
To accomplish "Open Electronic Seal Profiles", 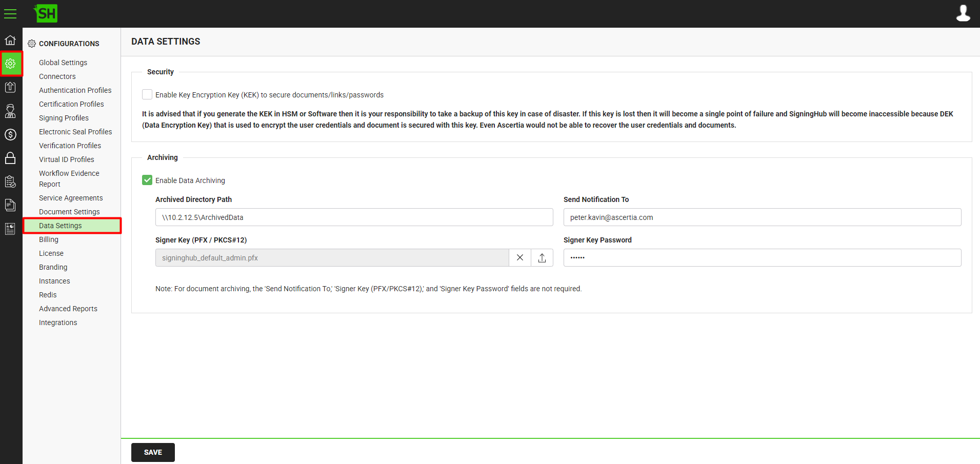I will pos(75,132).
